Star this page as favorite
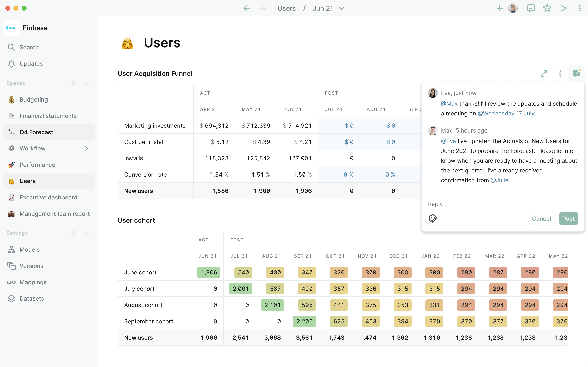Viewport: 588px width, 367px height. (547, 8)
